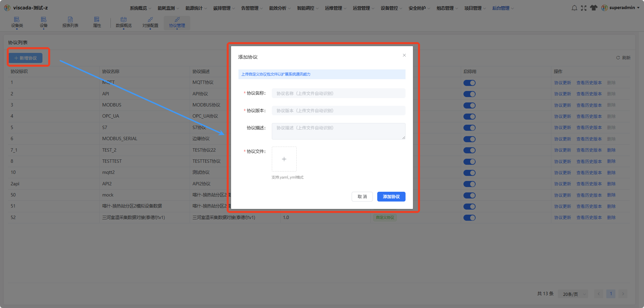Screen dimensions: 644x308
Task: Toggle the switch for TESTTEST row
Action: [x=469, y=162]
